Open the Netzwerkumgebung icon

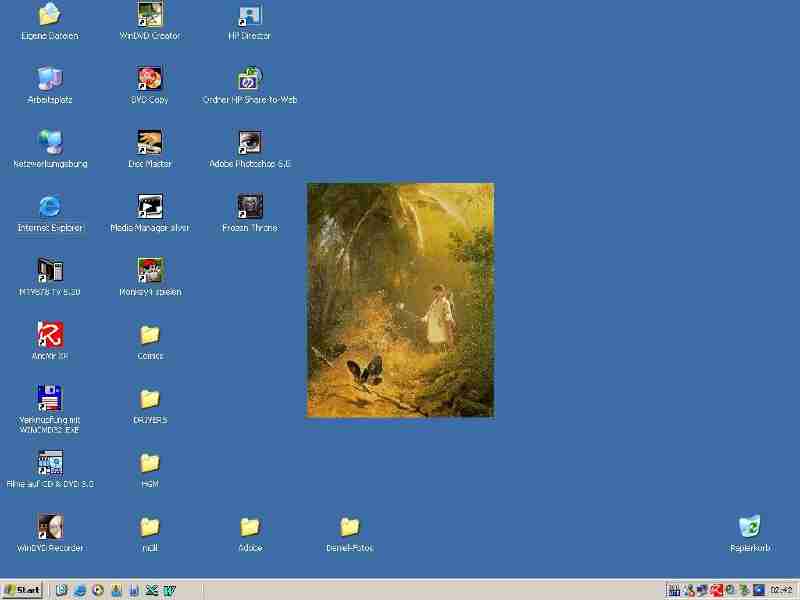[x=50, y=143]
